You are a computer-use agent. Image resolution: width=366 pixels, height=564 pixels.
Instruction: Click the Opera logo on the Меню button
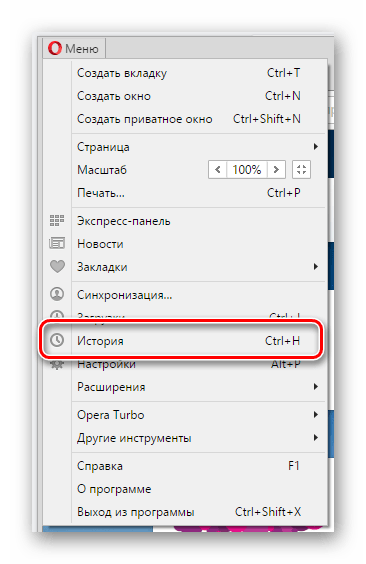click(55, 48)
